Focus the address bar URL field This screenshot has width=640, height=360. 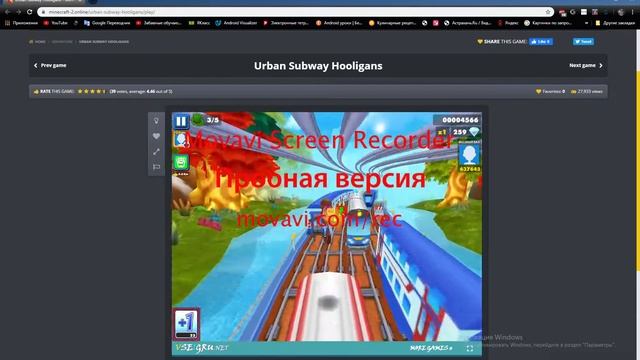[295, 12]
